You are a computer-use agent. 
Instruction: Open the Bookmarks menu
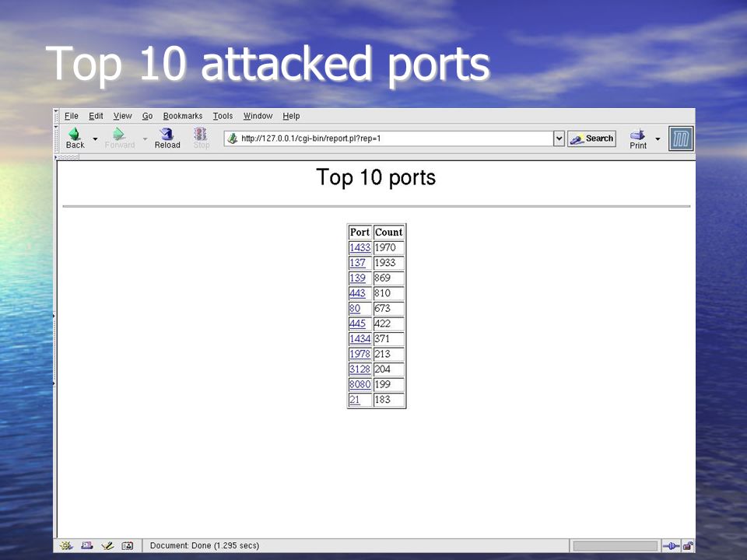(x=182, y=116)
